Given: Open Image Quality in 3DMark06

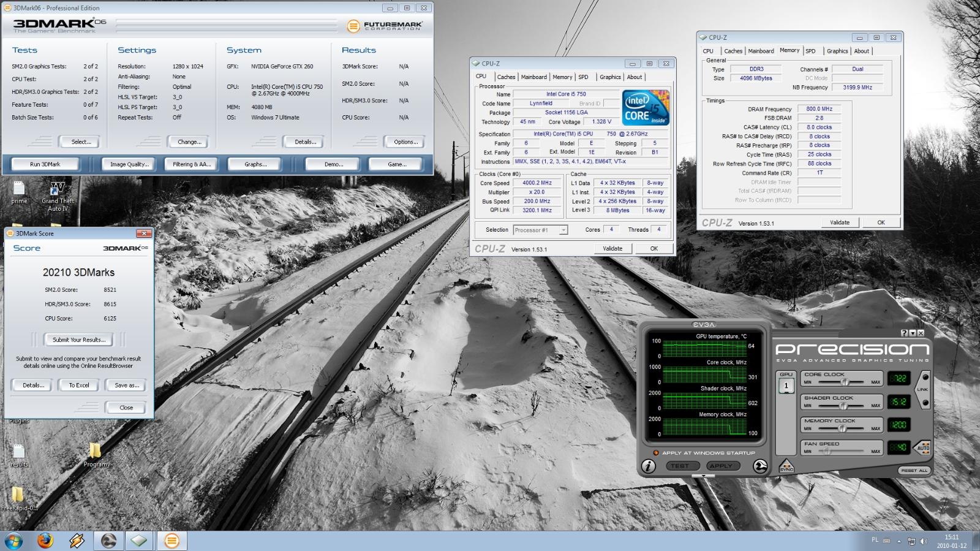Looking at the screenshot, I should 129,164.
